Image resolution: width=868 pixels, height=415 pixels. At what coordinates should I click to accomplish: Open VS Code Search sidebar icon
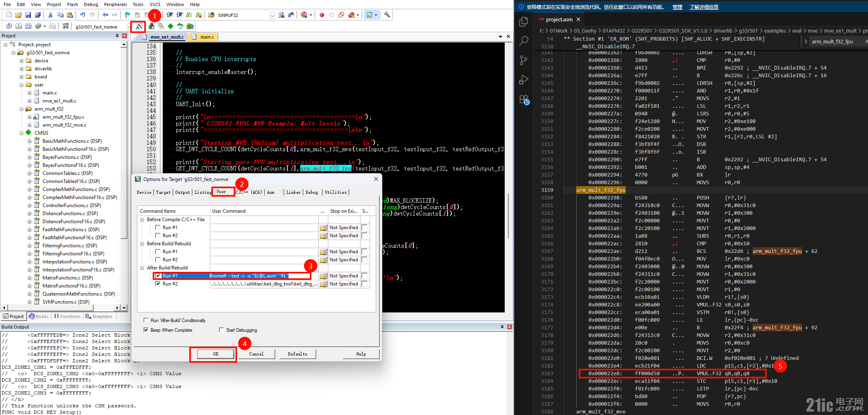524,41
